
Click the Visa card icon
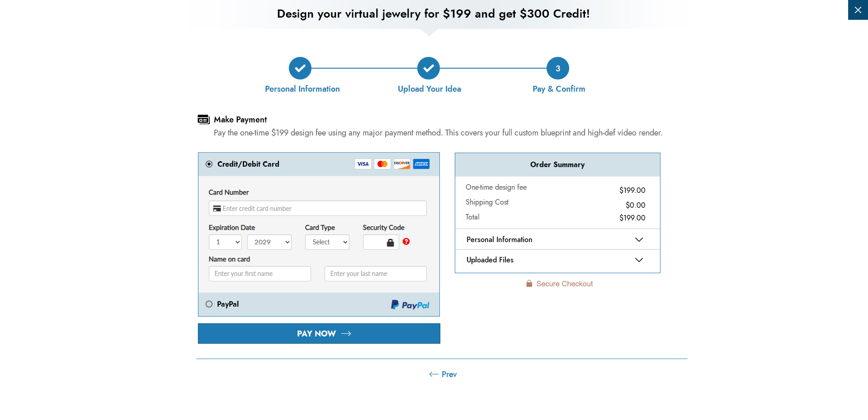point(363,164)
